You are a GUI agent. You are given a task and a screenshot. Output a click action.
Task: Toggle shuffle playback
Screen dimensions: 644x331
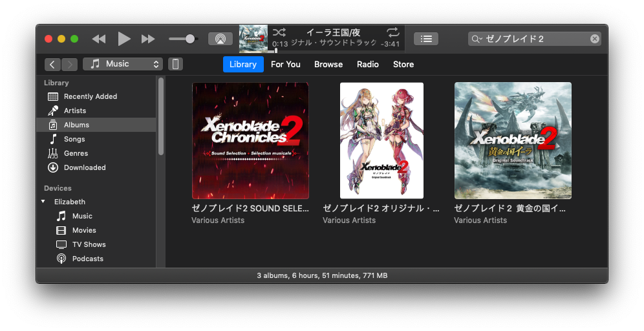tap(279, 32)
